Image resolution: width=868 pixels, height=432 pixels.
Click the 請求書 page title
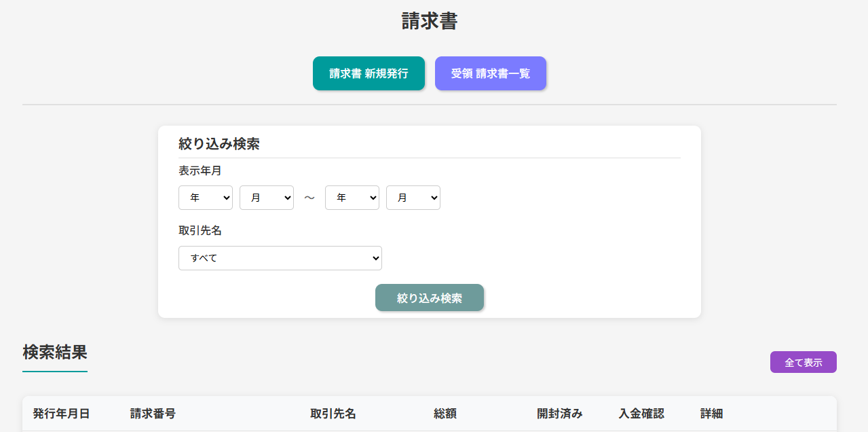click(430, 21)
